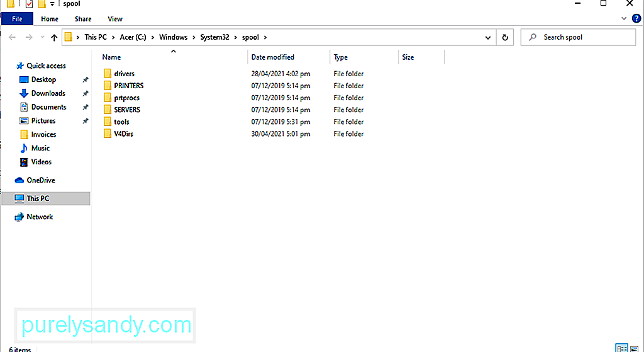Click the SERVERS folder name
644x352 pixels.
pyautogui.click(x=127, y=110)
